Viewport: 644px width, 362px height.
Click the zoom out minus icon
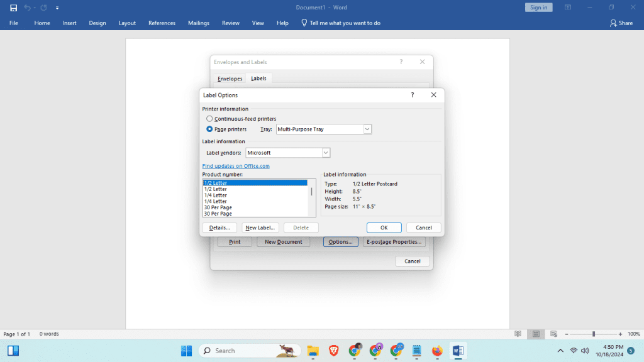(x=567, y=334)
